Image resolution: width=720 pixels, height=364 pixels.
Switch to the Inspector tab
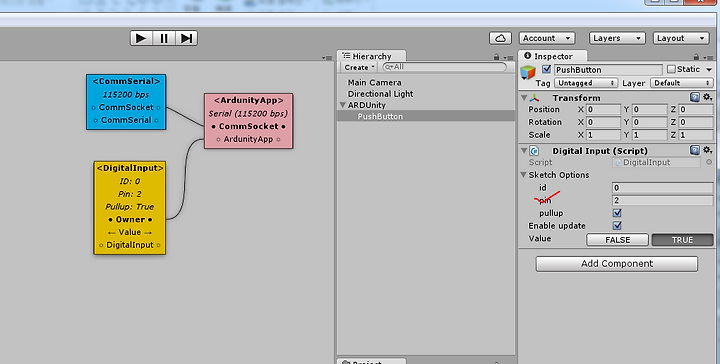552,56
